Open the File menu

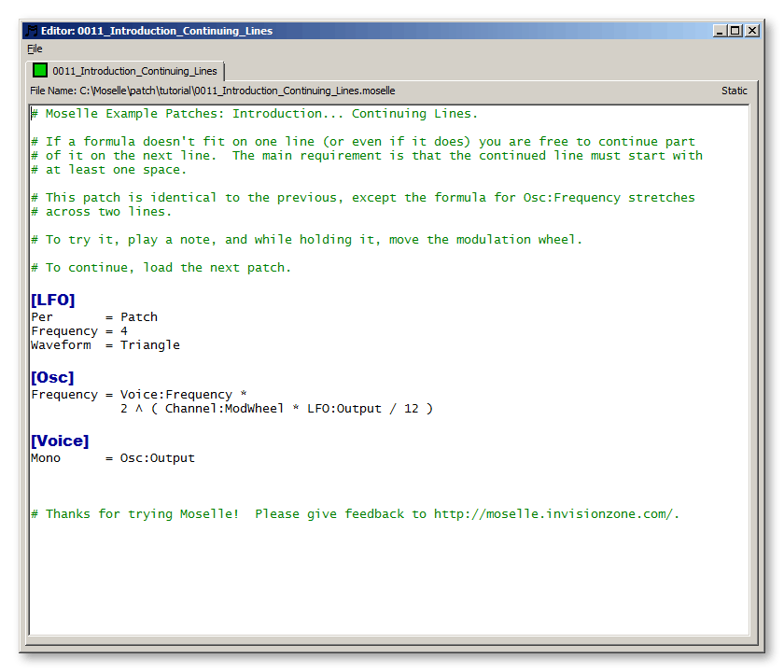(x=35, y=49)
